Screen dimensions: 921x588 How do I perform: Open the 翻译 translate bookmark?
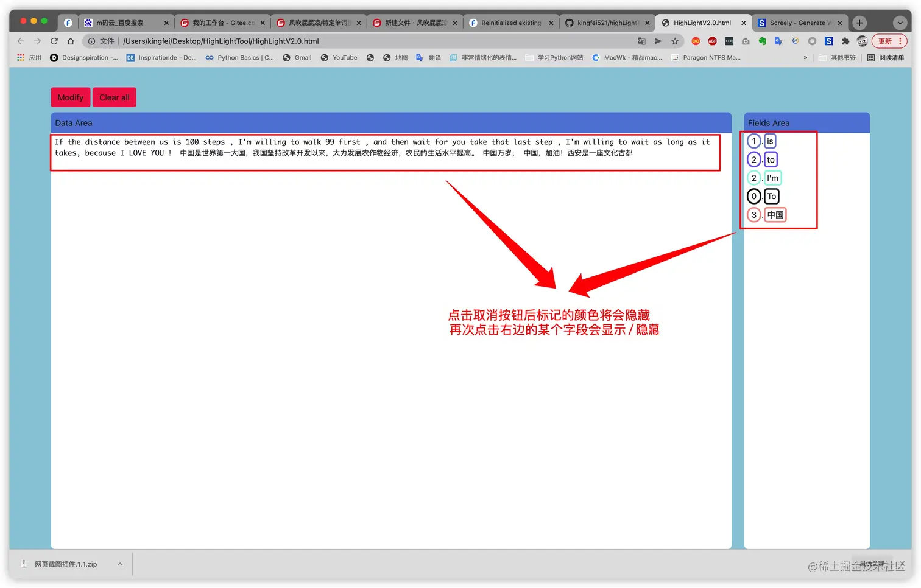(x=428, y=57)
